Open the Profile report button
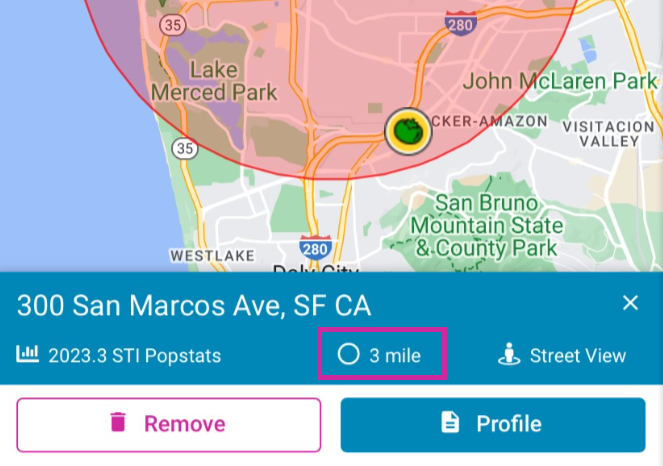 pyautogui.click(x=493, y=424)
